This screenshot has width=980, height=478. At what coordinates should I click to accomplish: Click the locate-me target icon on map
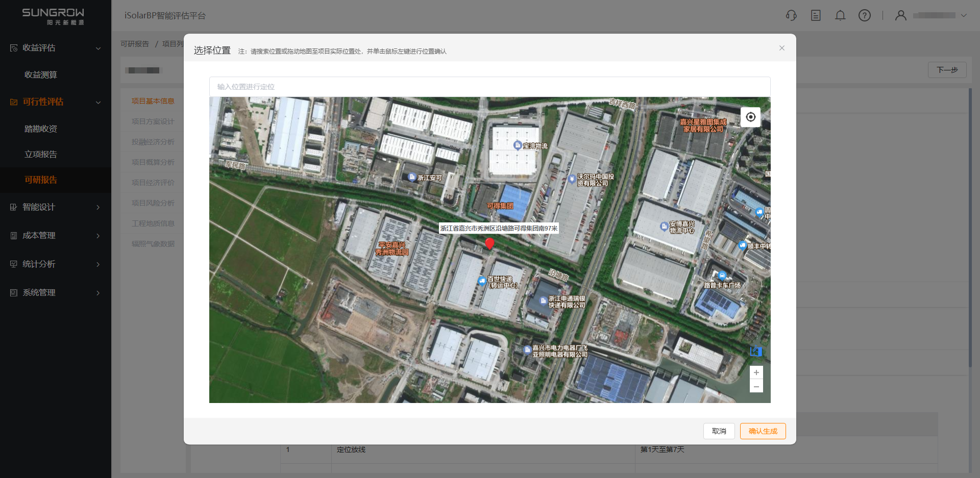point(750,117)
